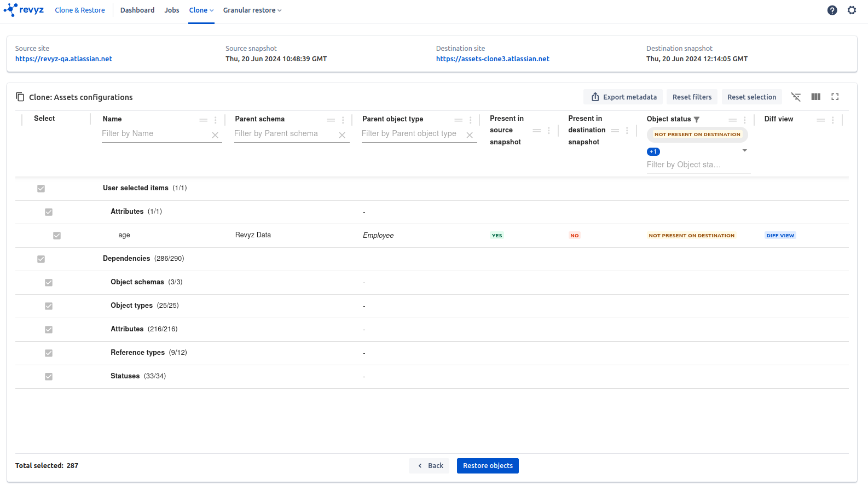Go to the Dashboard tab

pos(137,10)
